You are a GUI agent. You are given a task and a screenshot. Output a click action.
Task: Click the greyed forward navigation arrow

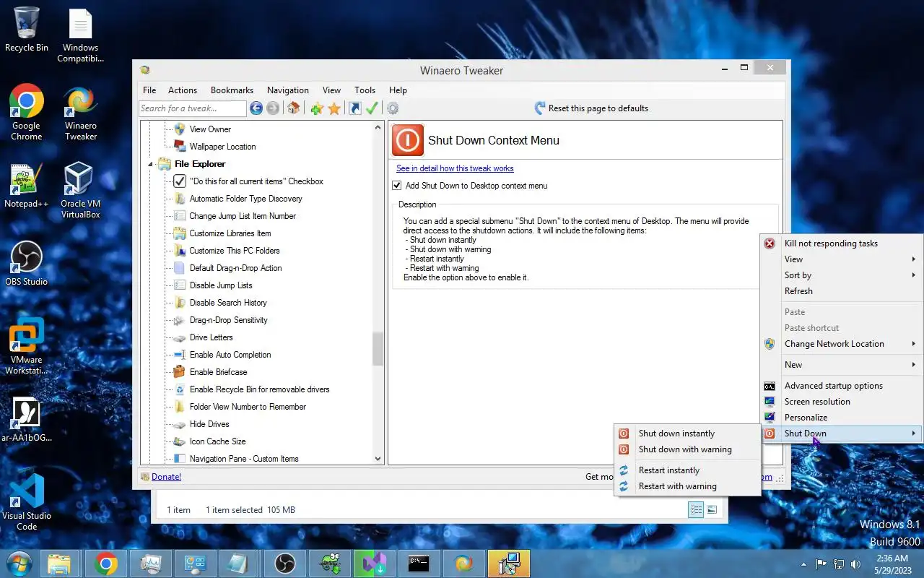[273, 108]
